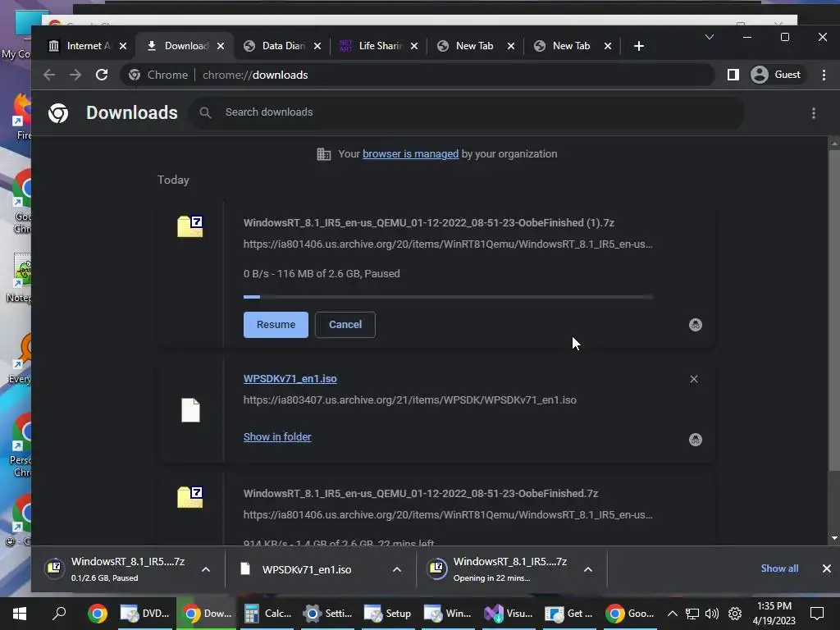Expand options for the opening WindowsRT shelf item
The width and height of the screenshot is (840, 630).
tap(588, 569)
